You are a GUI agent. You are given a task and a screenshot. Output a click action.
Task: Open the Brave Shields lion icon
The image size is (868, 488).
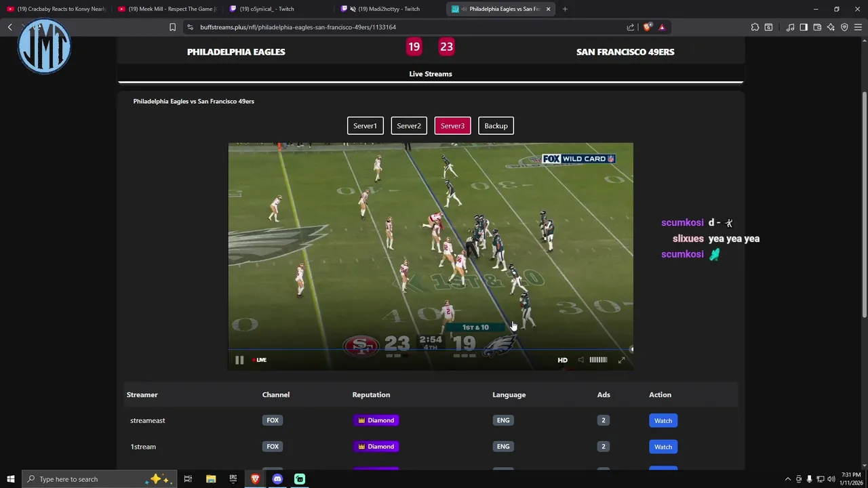tap(647, 27)
